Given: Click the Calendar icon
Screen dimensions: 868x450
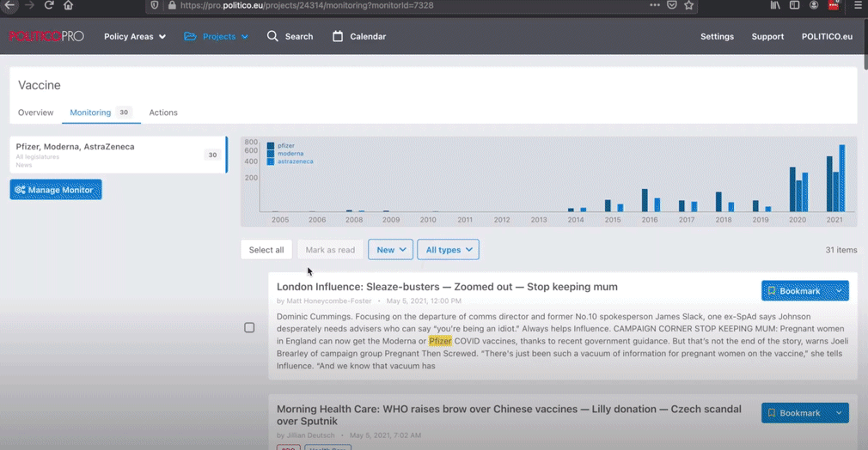Looking at the screenshot, I should 338,37.
